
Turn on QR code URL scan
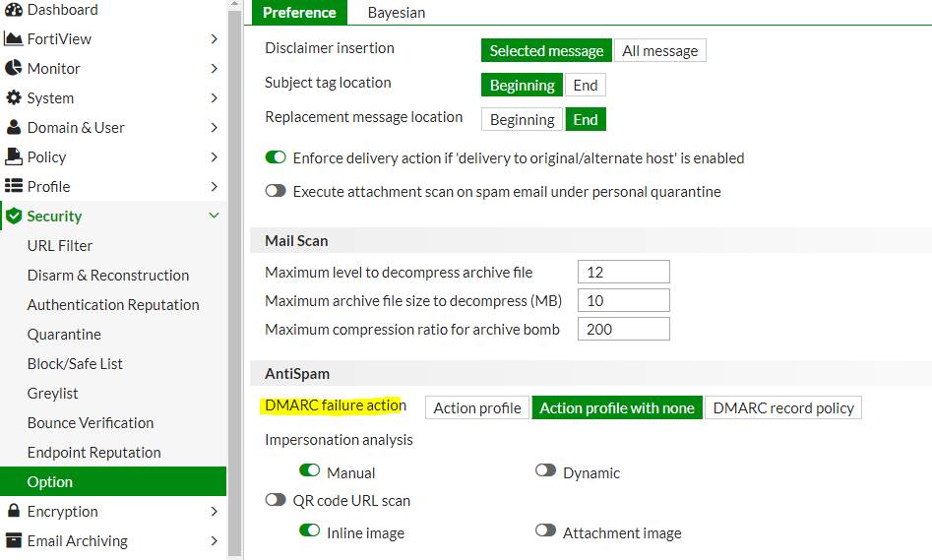(x=276, y=500)
